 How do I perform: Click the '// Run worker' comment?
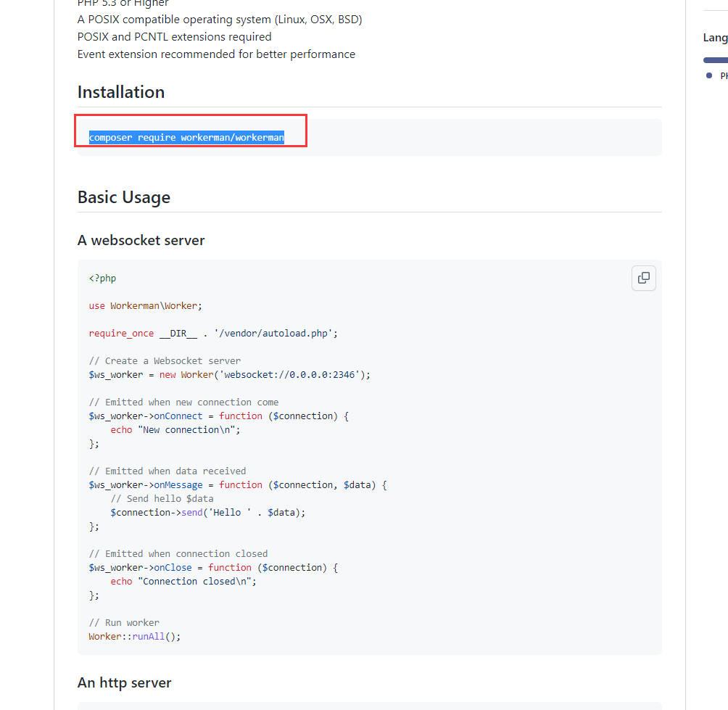pyautogui.click(x=124, y=623)
